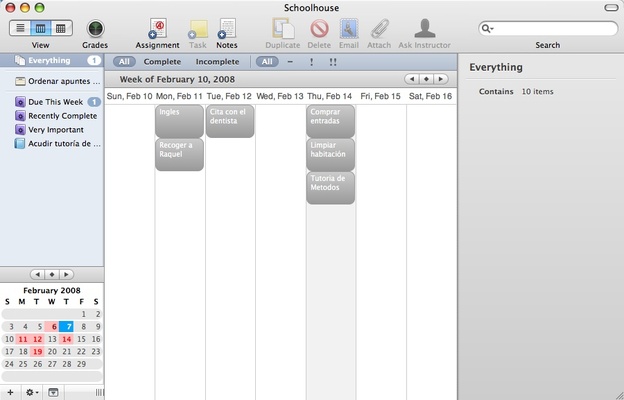The height and width of the screenshot is (400, 624).
Task: Filter by Complete items
Action: [x=162, y=62]
